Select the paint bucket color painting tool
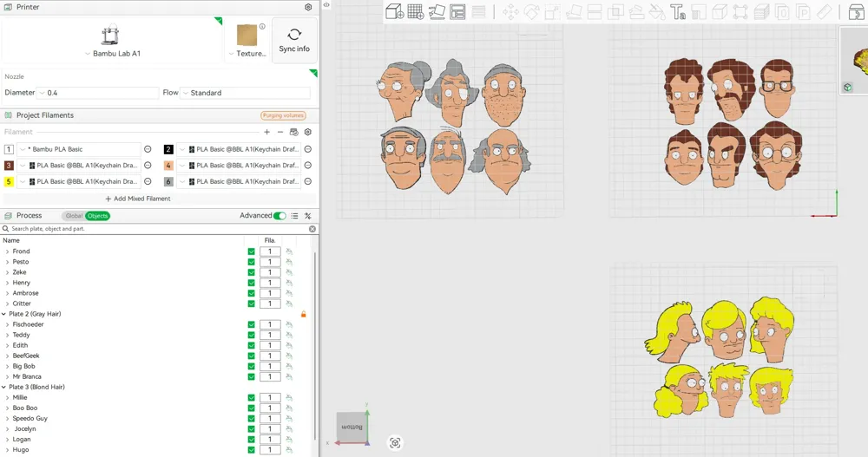 tap(657, 11)
